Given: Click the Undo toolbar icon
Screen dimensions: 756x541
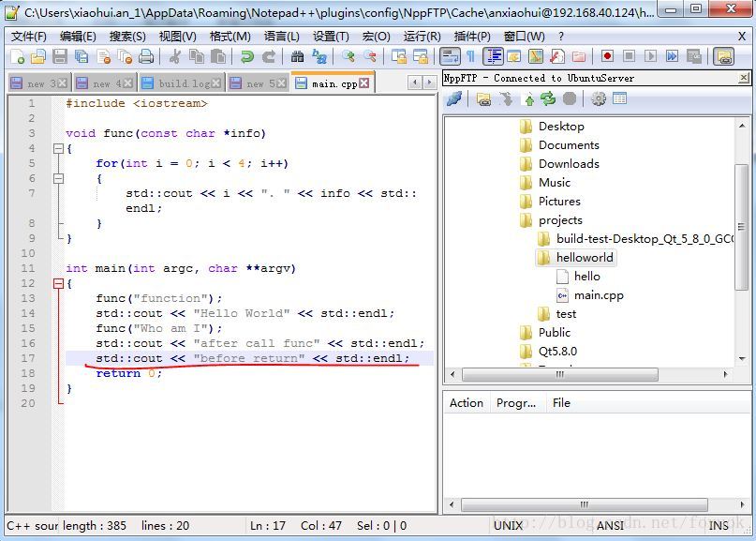Looking at the screenshot, I should (247, 57).
